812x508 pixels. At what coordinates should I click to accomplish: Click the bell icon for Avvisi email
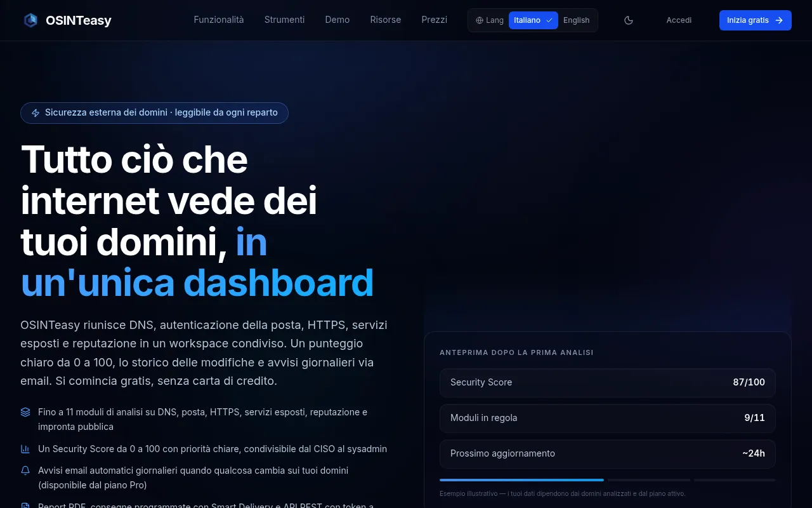tap(25, 471)
